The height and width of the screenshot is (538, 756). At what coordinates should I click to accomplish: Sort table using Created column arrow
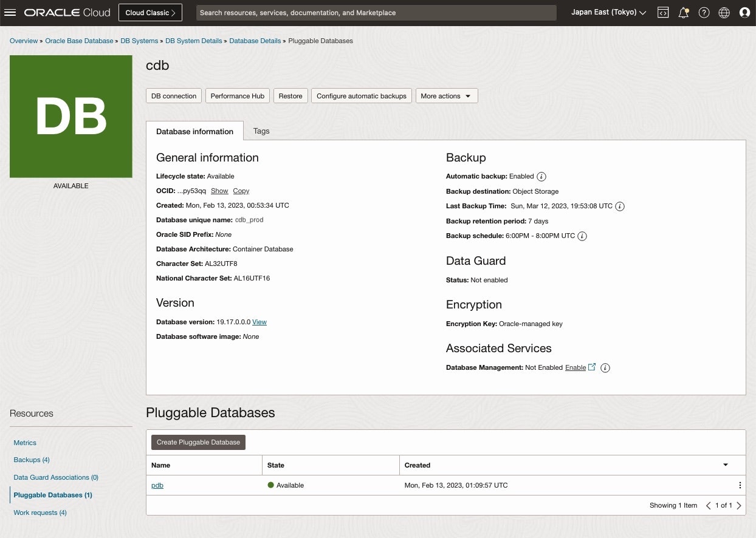coord(726,465)
